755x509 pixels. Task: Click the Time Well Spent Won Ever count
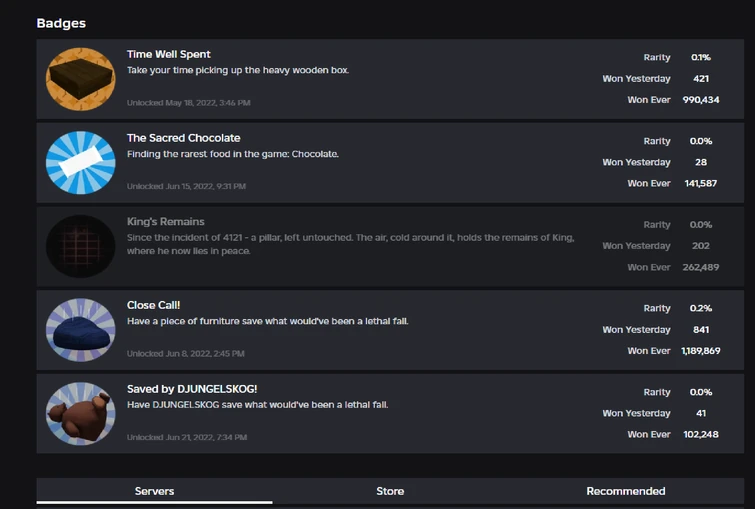pyautogui.click(x=701, y=100)
